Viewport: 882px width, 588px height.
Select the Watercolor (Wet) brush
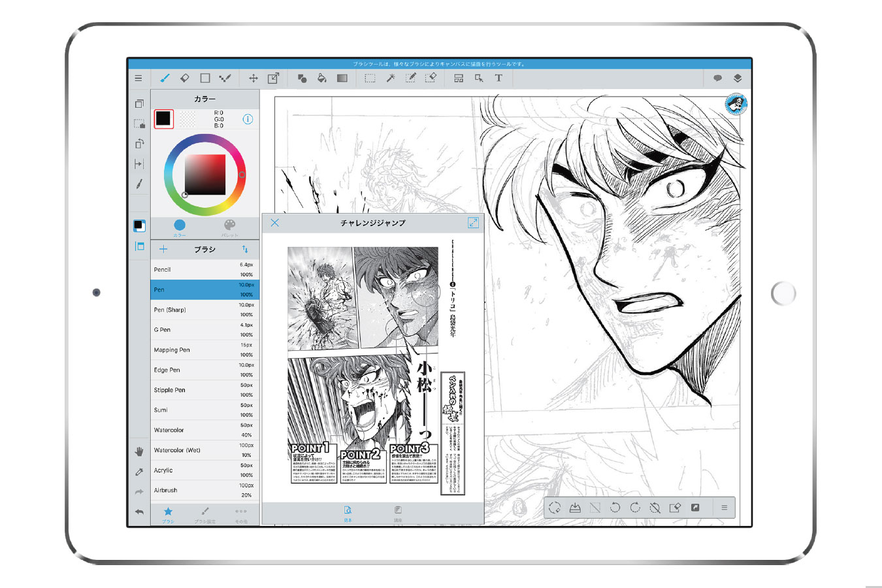(205, 450)
